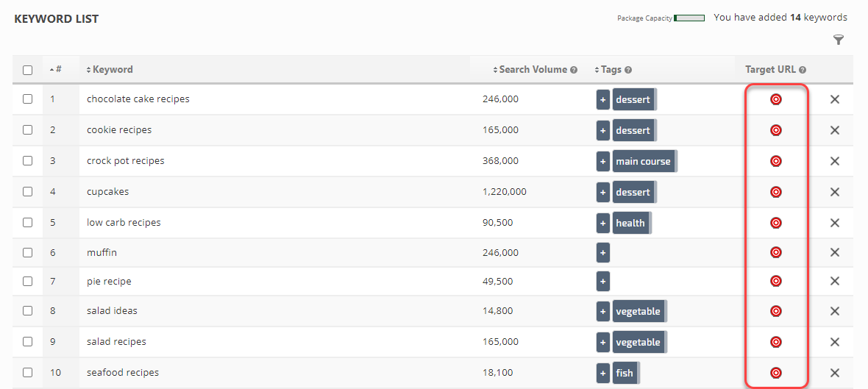
Task: Check the salad ideas row checkbox
Action: point(28,310)
